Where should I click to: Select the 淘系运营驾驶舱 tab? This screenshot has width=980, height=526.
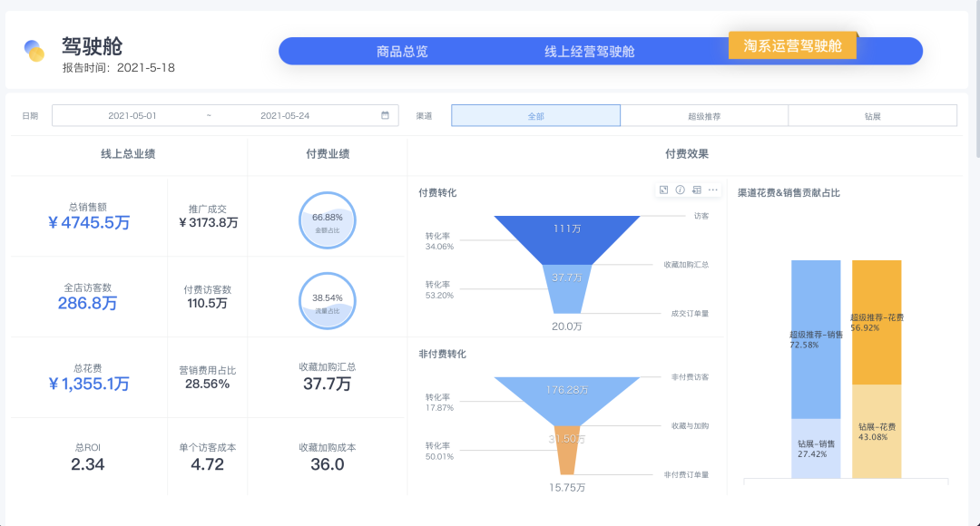pos(792,45)
